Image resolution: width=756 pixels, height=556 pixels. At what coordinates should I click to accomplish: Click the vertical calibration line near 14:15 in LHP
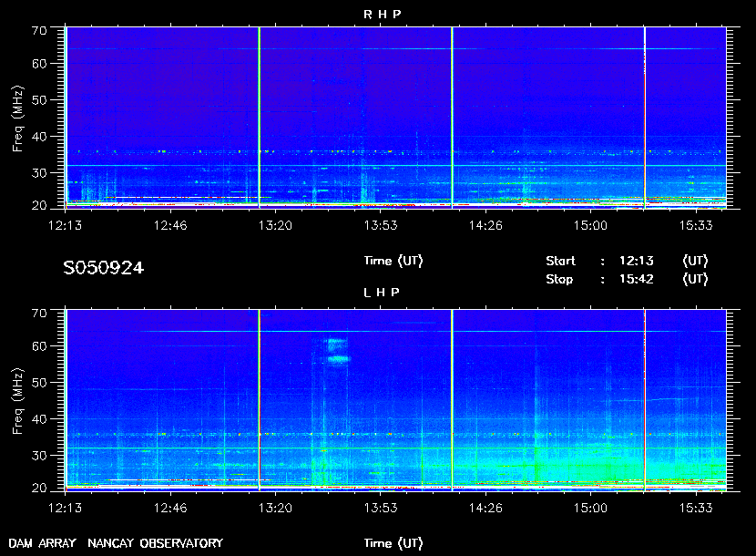[452, 400]
